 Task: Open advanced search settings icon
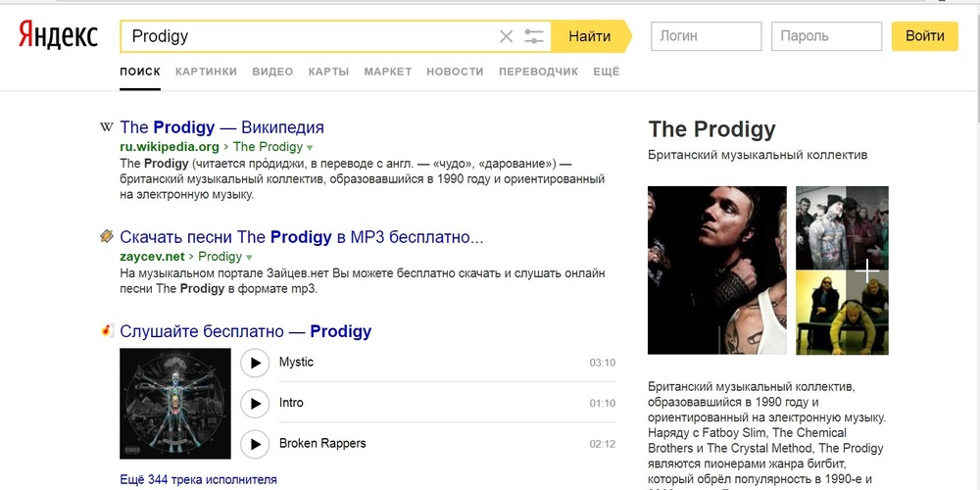(x=534, y=37)
